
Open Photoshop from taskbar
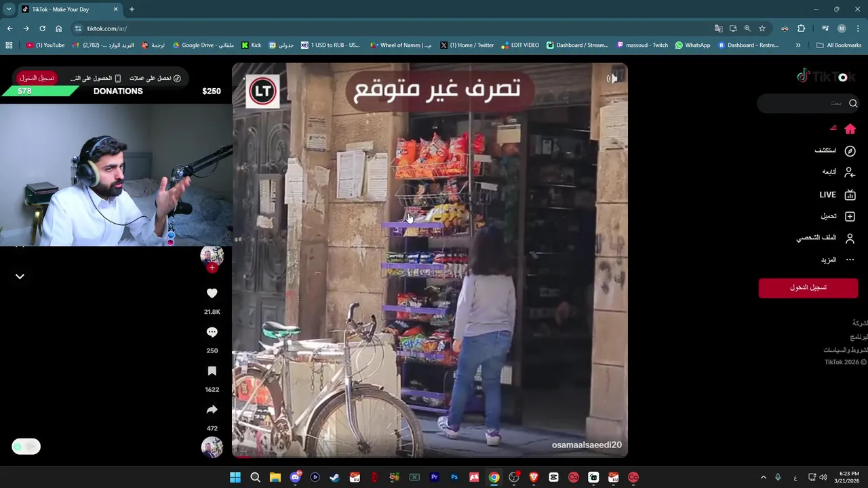point(454,477)
